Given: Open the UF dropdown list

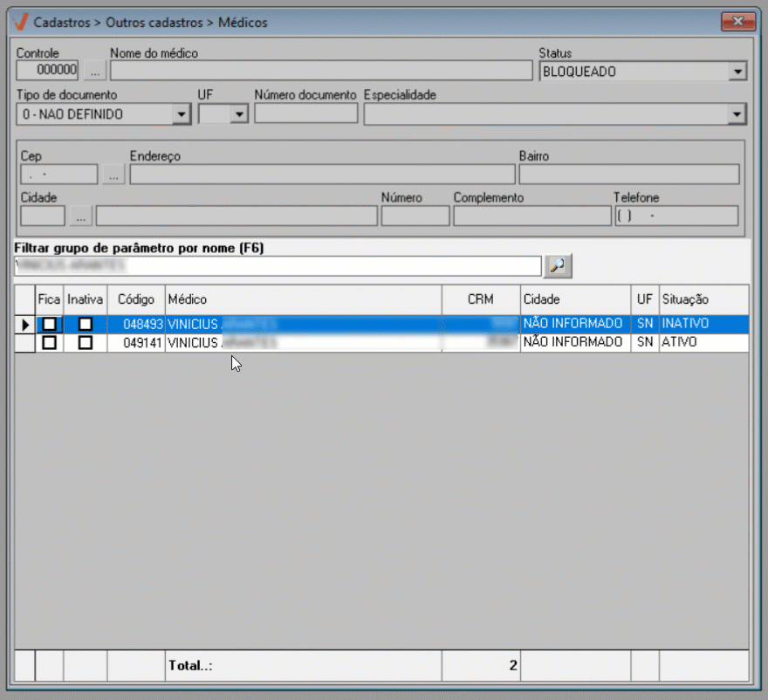Looking at the screenshot, I should [x=239, y=113].
